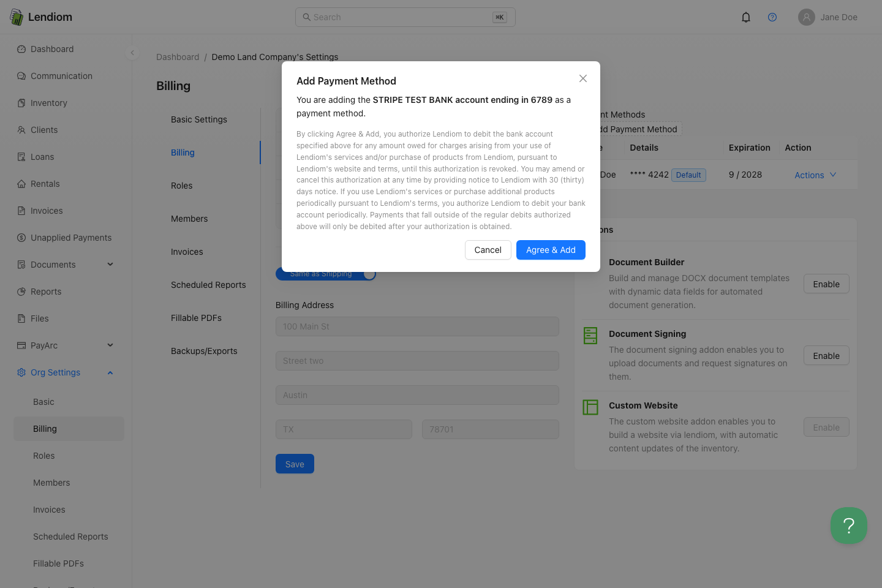Open the Actions dropdown for card 4242
This screenshot has width=882, height=588.
click(815, 175)
